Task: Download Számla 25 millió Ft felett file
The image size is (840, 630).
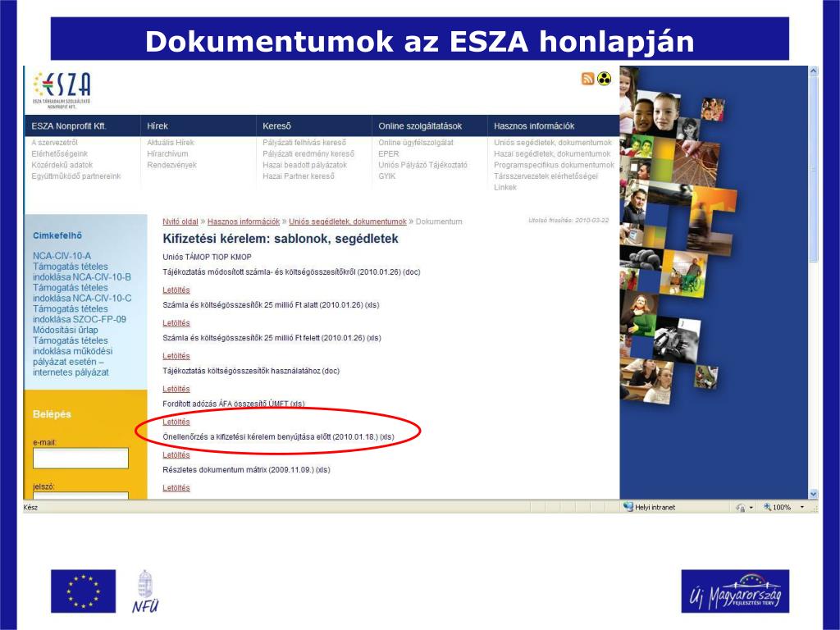Action: 176,356
